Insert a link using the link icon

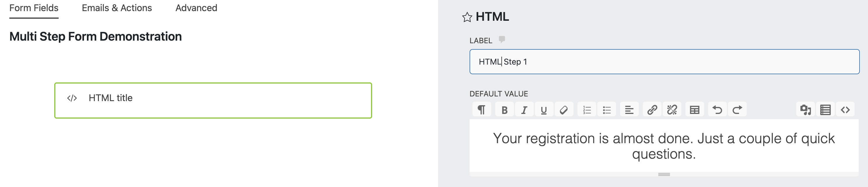tap(652, 109)
